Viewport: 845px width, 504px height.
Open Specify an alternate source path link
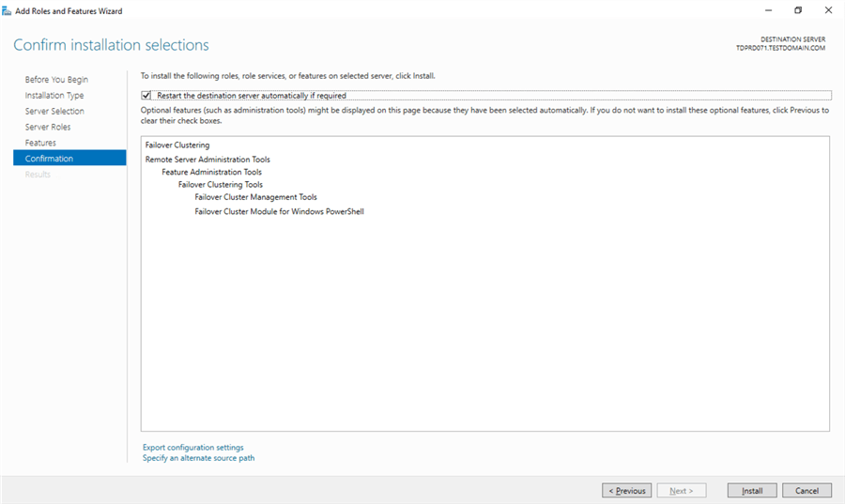pyautogui.click(x=198, y=458)
